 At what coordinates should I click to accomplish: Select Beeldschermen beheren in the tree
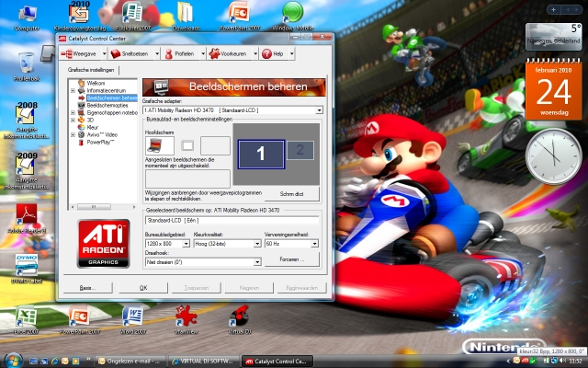(111, 98)
